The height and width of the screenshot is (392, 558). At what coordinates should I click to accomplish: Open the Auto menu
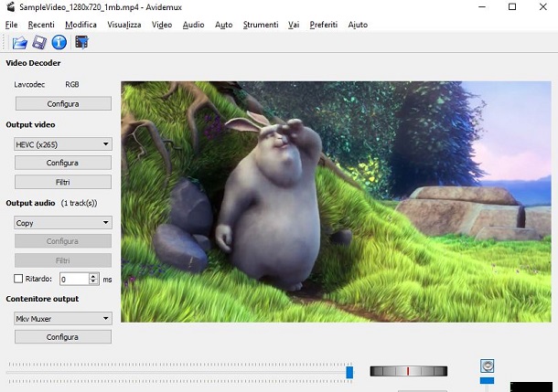click(224, 25)
